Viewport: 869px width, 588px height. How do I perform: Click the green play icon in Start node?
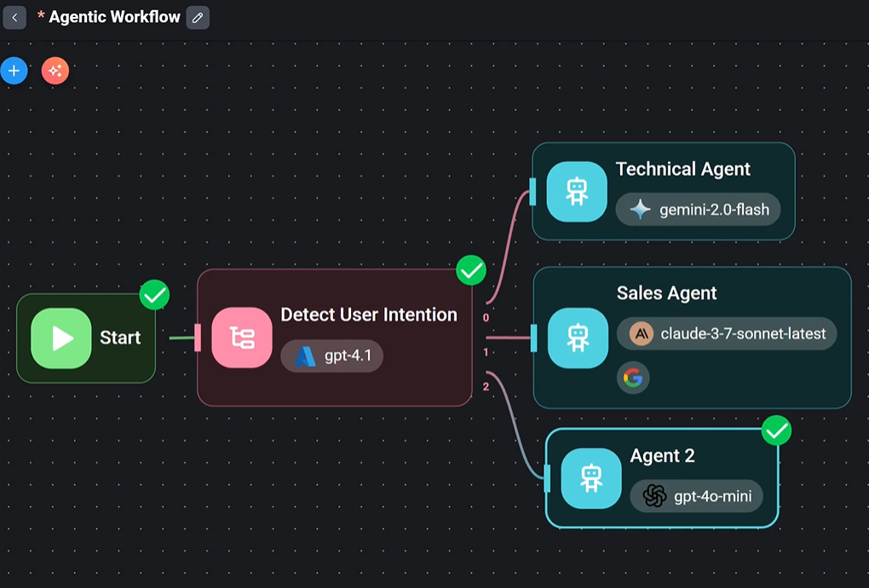pyautogui.click(x=61, y=338)
